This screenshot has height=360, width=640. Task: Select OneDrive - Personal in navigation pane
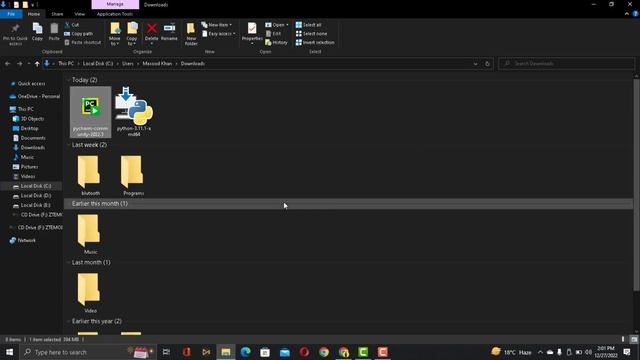coord(39,96)
